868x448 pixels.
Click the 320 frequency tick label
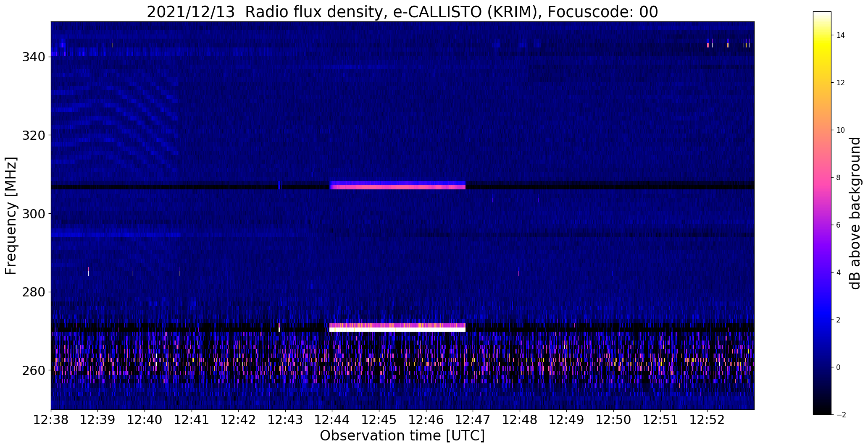tap(34, 135)
